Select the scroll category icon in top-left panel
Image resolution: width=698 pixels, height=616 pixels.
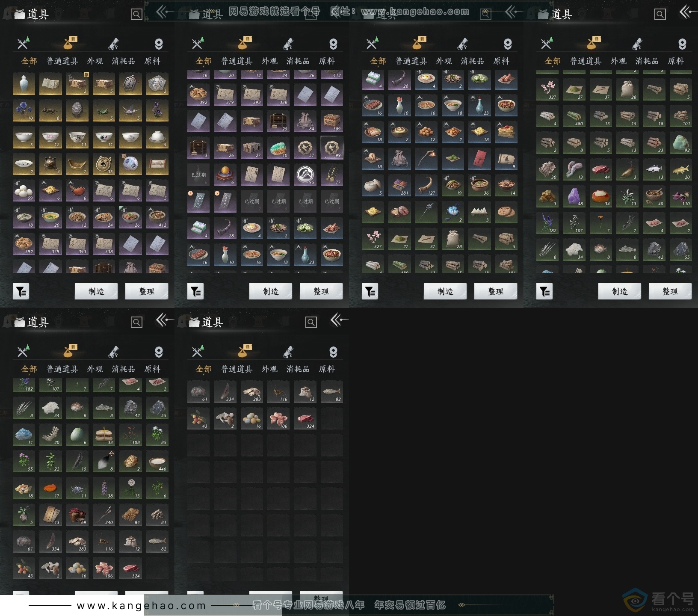(113, 44)
